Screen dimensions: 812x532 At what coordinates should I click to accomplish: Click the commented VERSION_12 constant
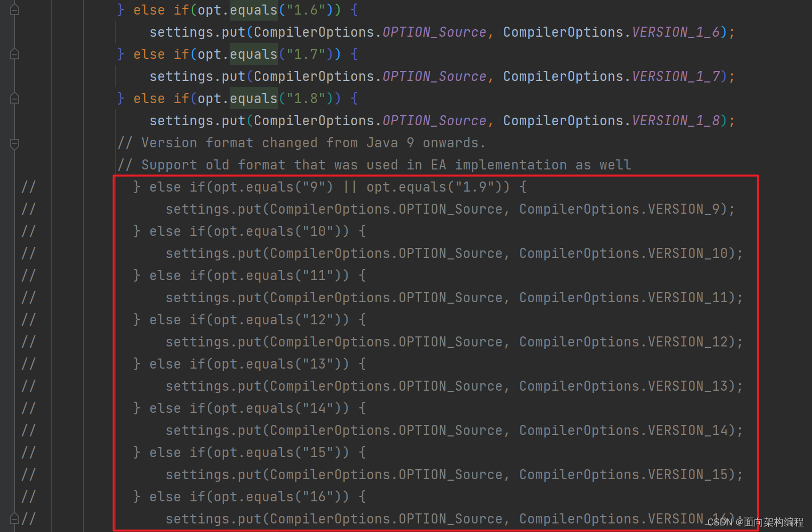688,342
